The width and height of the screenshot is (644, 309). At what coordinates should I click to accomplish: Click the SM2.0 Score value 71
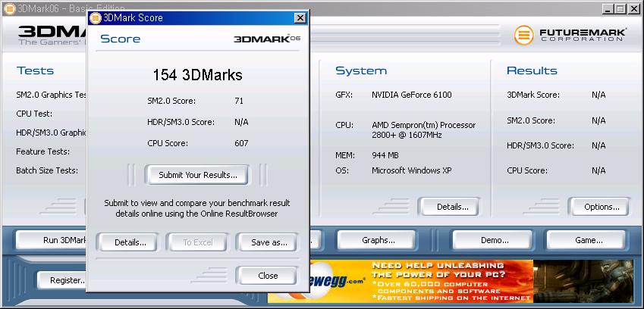239,101
